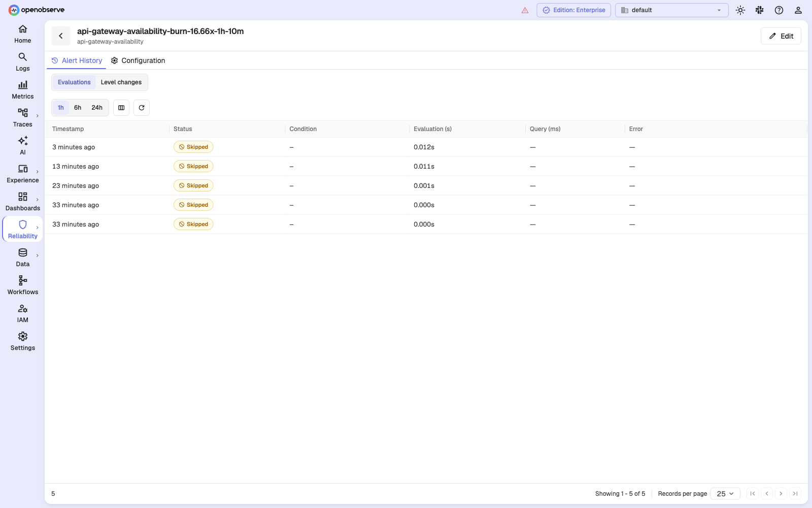Expand Experience submenu chevron
Screen dimensions: 812x508
coord(38,172)
